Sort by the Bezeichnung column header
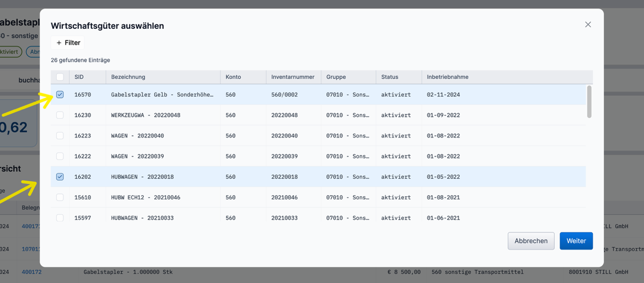The image size is (644, 283). click(x=128, y=77)
